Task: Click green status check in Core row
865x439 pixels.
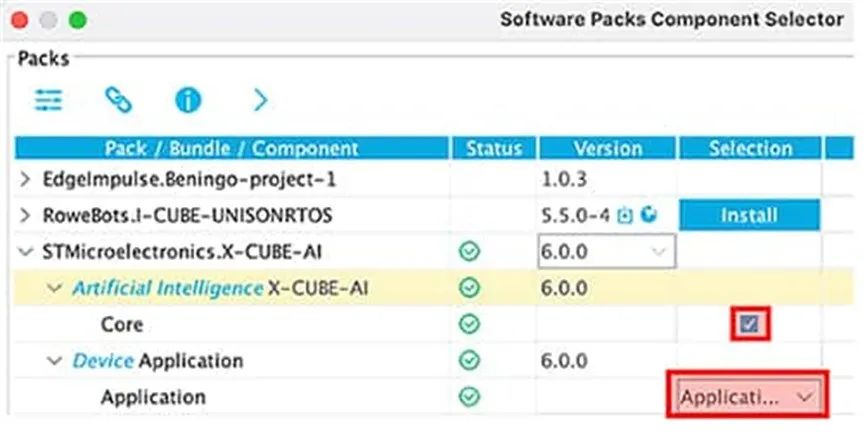Action: [470, 324]
